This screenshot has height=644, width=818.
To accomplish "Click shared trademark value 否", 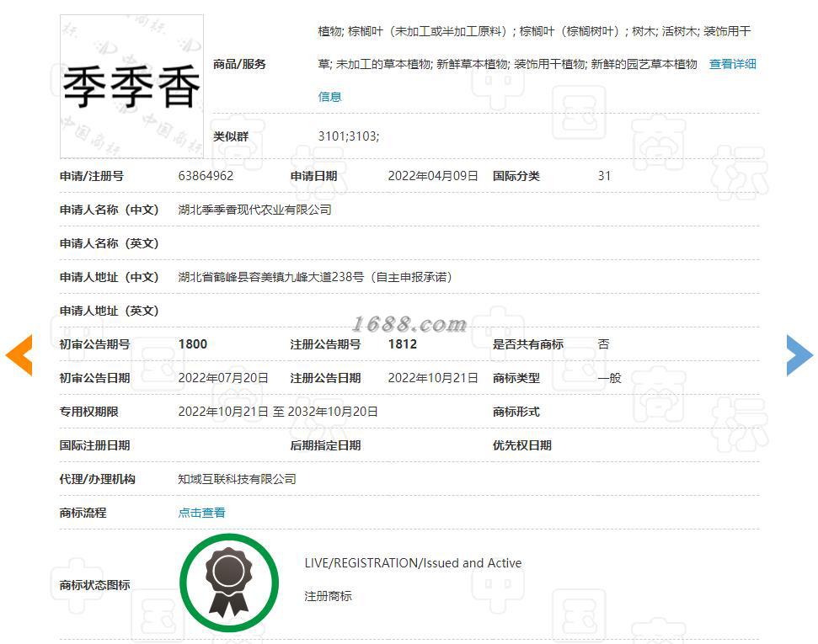I will (x=603, y=344).
